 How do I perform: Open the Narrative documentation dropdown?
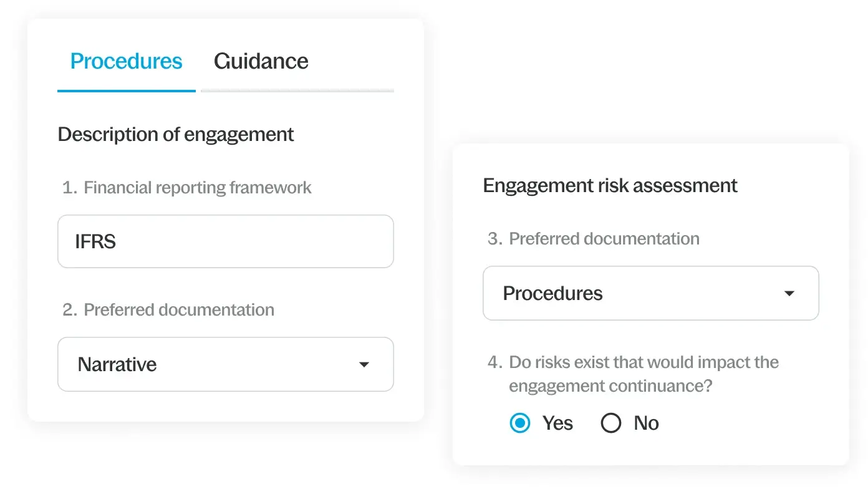[x=225, y=364]
